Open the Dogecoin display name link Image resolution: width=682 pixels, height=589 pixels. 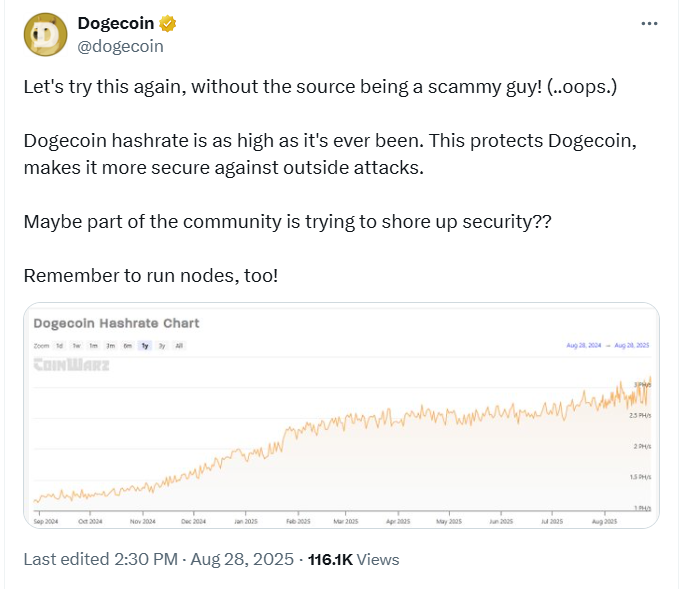(x=117, y=24)
